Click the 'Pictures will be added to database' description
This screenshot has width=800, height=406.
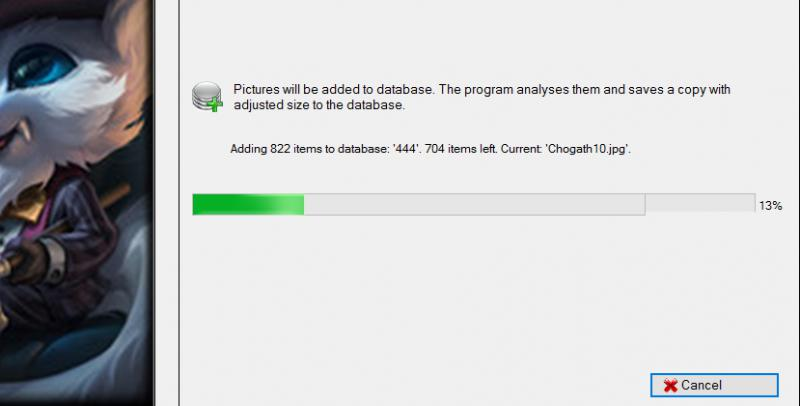coord(334,89)
